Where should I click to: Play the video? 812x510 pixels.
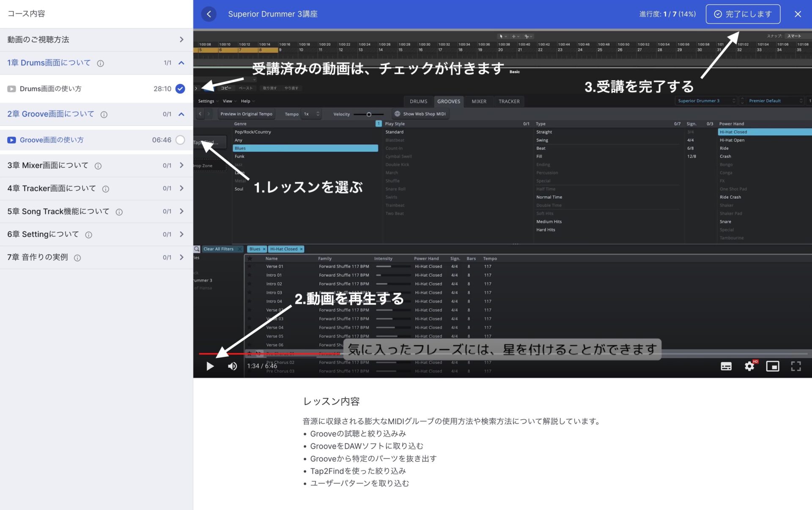coord(210,366)
